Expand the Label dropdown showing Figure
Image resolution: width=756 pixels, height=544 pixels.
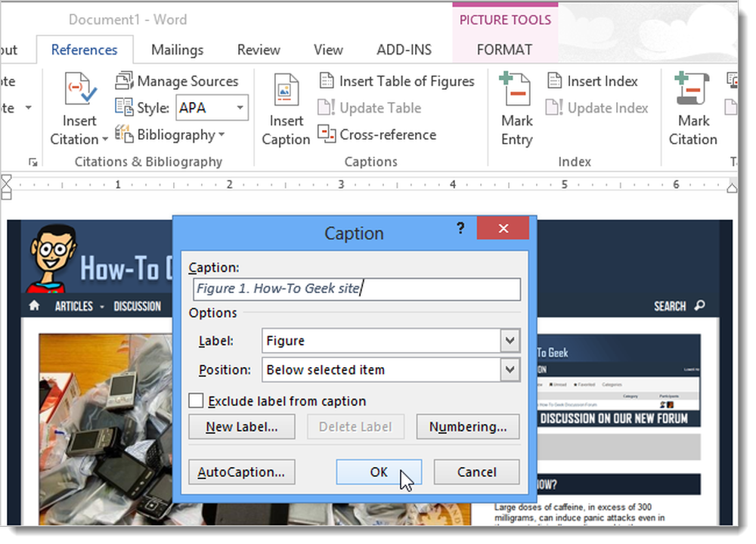pos(510,341)
